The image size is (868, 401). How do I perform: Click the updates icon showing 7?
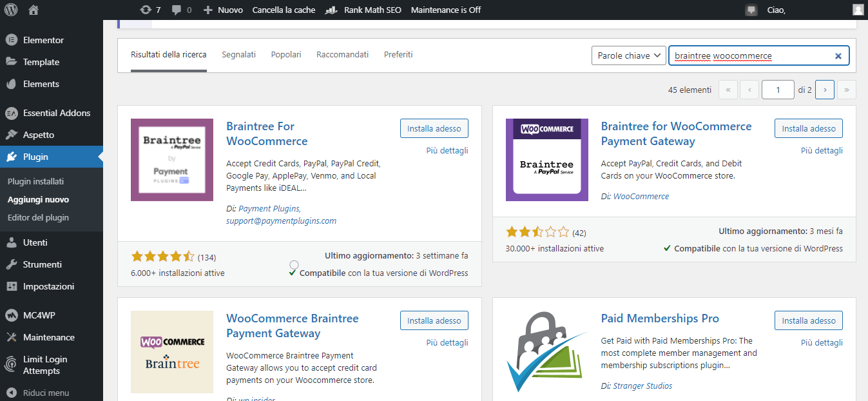(146, 10)
